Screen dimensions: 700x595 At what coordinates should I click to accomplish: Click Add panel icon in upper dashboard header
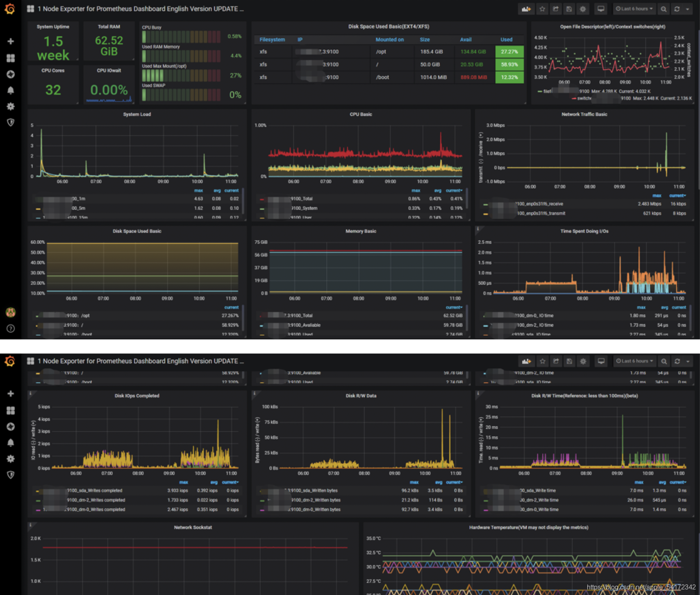526,9
